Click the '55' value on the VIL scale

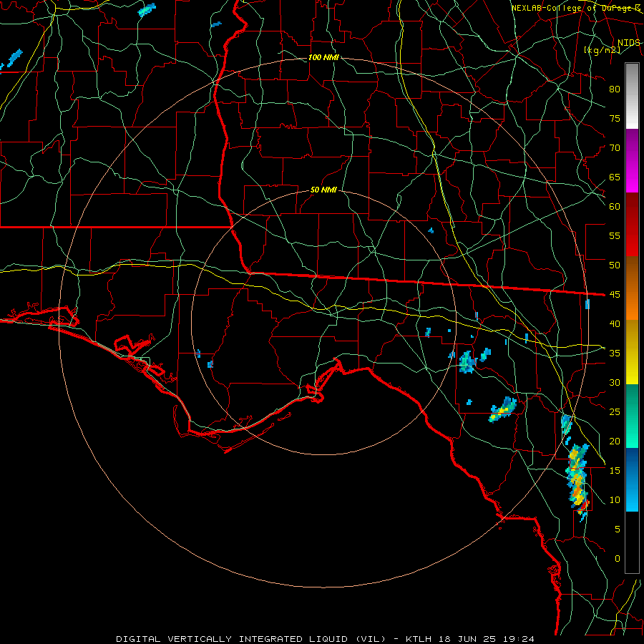(x=615, y=235)
